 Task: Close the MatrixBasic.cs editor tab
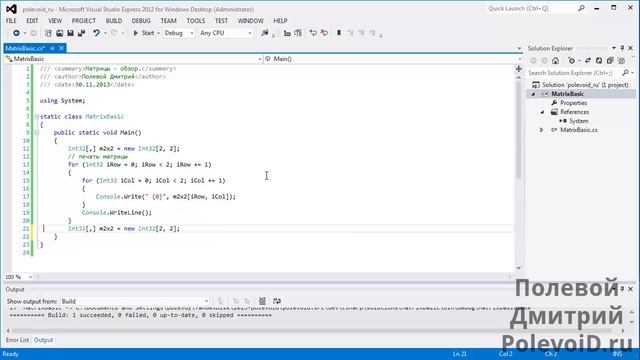click(x=62, y=48)
